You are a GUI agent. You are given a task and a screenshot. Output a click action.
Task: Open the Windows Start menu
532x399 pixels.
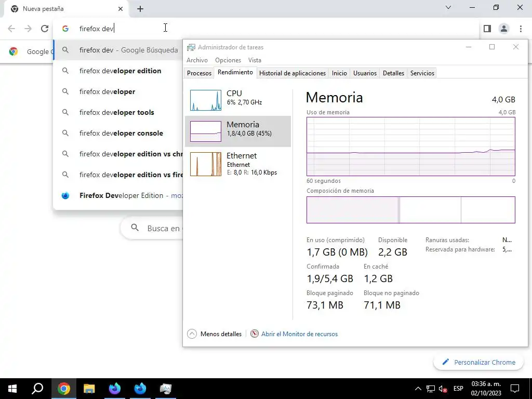12,389
